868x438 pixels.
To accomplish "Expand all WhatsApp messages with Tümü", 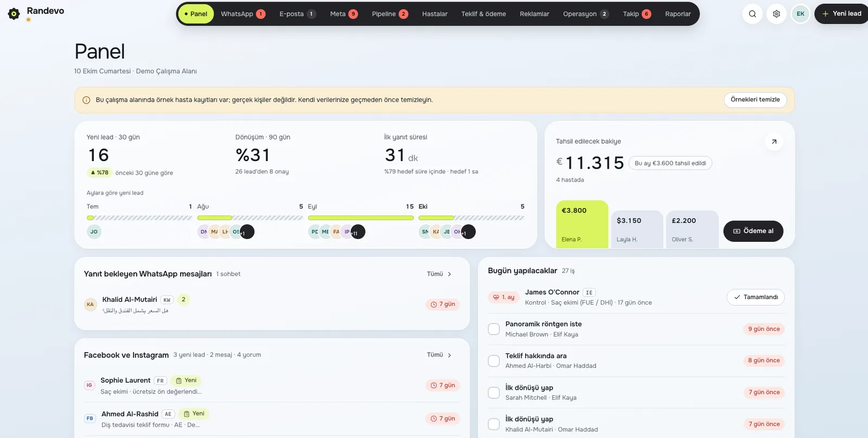I will [439, 274].
